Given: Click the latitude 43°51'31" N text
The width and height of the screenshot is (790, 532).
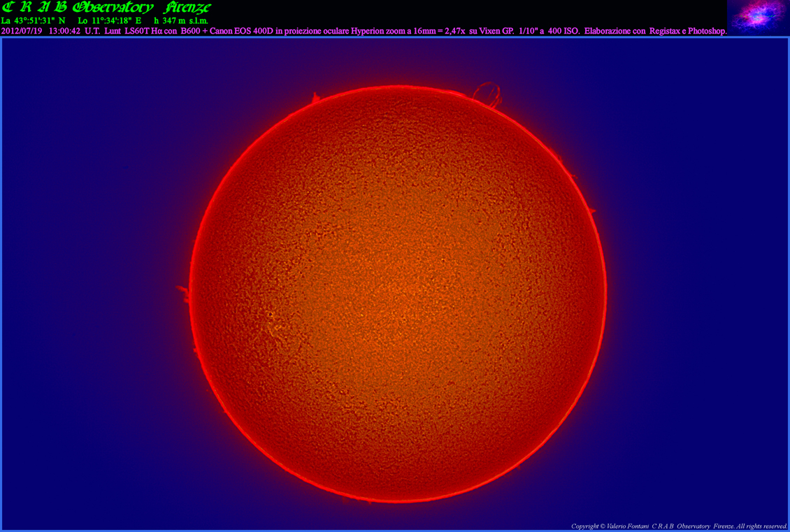Looking at the screenshot, I should [x=34, y=21].
